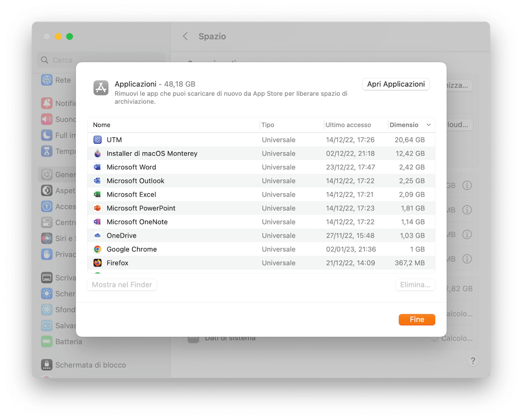Click the Google Chrome name text
The image size is (522, 420).
pyautogui.click(x=132, y=249)
